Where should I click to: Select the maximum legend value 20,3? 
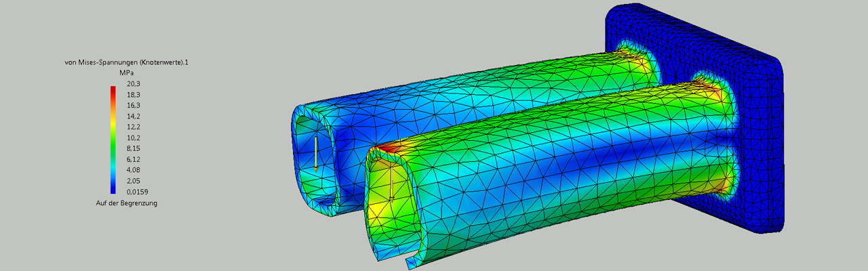[x=133, y=84]
